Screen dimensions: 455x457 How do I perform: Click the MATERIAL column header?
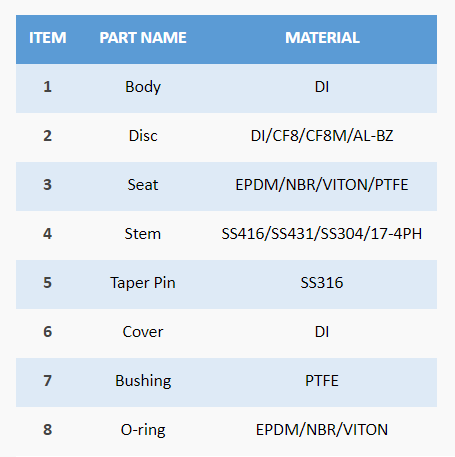click(x=322, y=38)
